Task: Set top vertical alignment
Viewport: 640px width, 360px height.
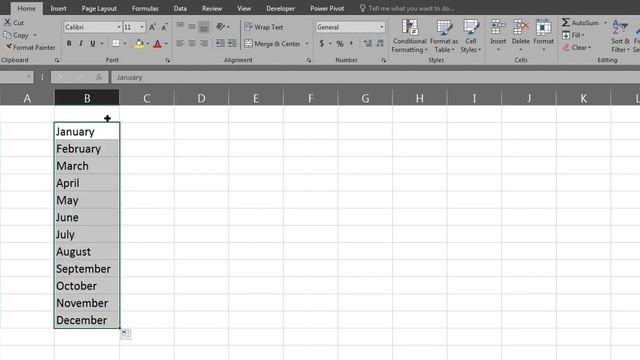Action: [180, 27]
